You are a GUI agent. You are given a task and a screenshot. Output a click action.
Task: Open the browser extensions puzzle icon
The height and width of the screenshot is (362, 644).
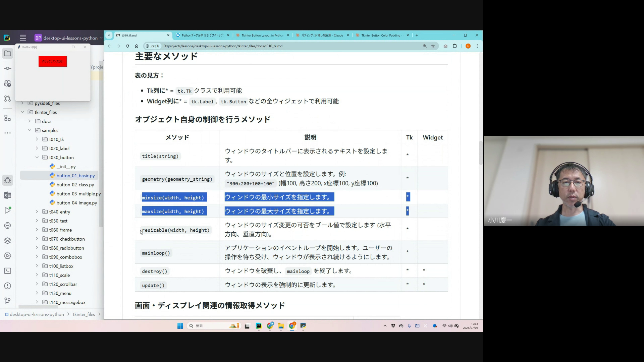(455, 46)
